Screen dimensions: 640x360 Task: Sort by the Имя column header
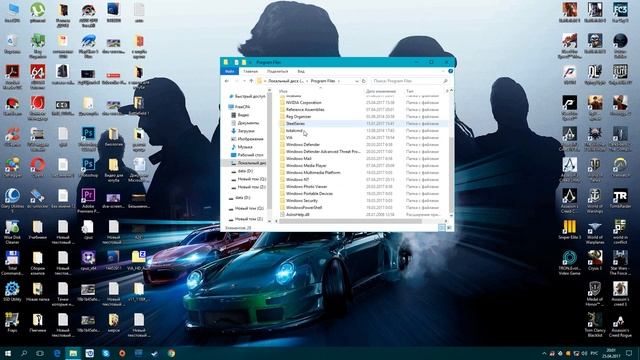click(283, 91)
